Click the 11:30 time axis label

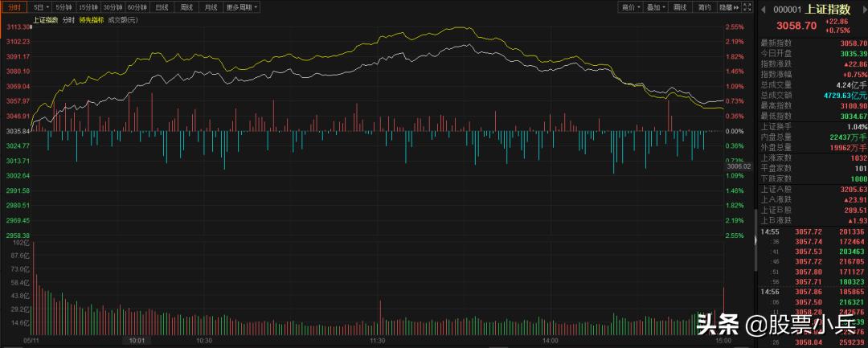click(x=379, y=341)
